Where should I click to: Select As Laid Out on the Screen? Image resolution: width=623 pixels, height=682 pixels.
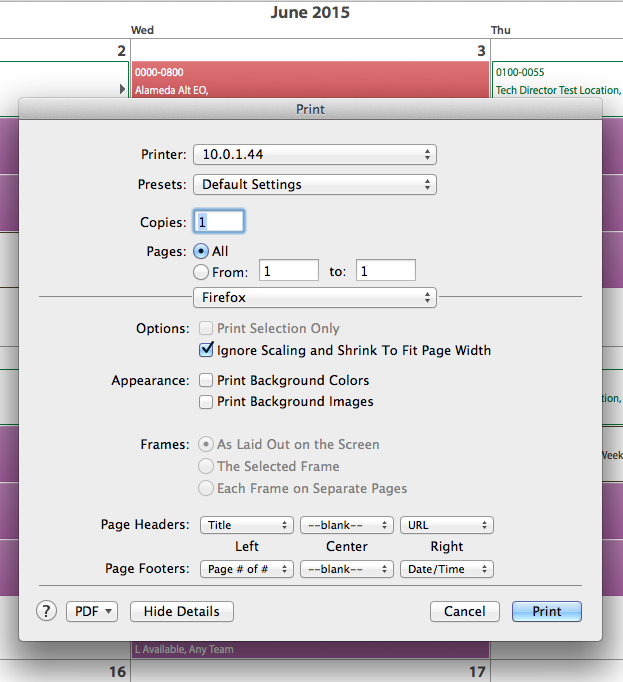[x=206, y=445]
